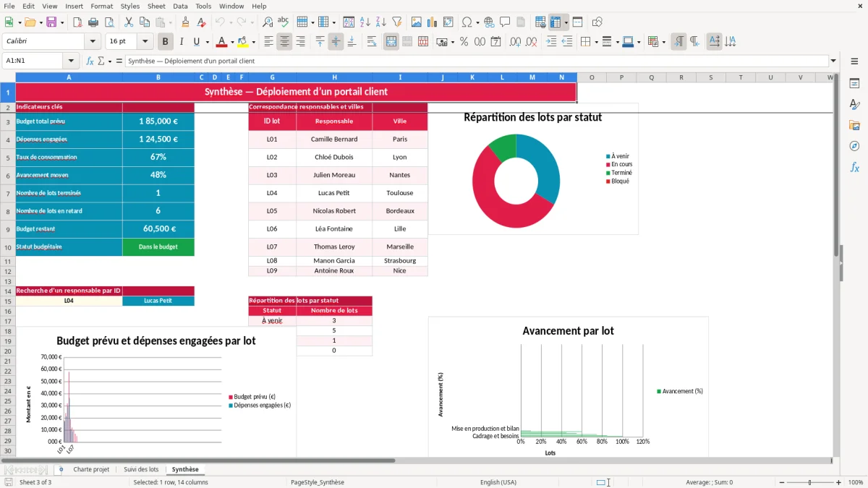Screen dimensions: 868x488
Task: Open font color dropdown arrow
Action: coord(232,42)
